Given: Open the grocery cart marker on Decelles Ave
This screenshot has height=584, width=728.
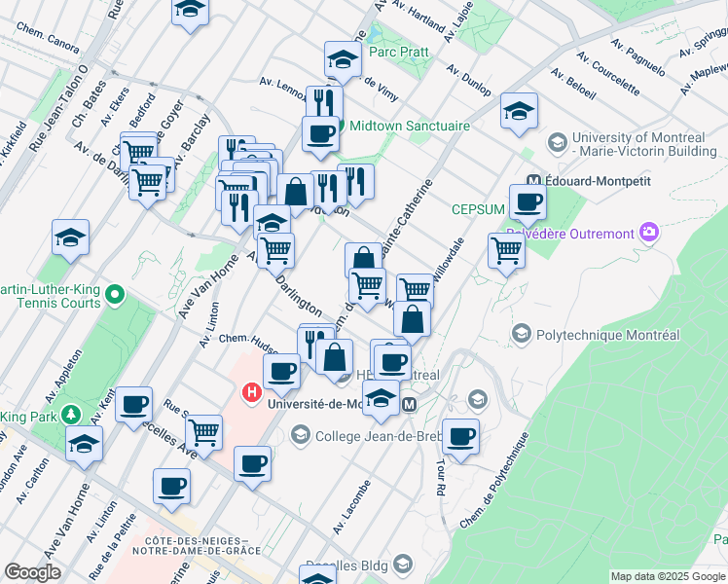Looking at the screenshot, I should pyautogui.click(x=203, y=434).
